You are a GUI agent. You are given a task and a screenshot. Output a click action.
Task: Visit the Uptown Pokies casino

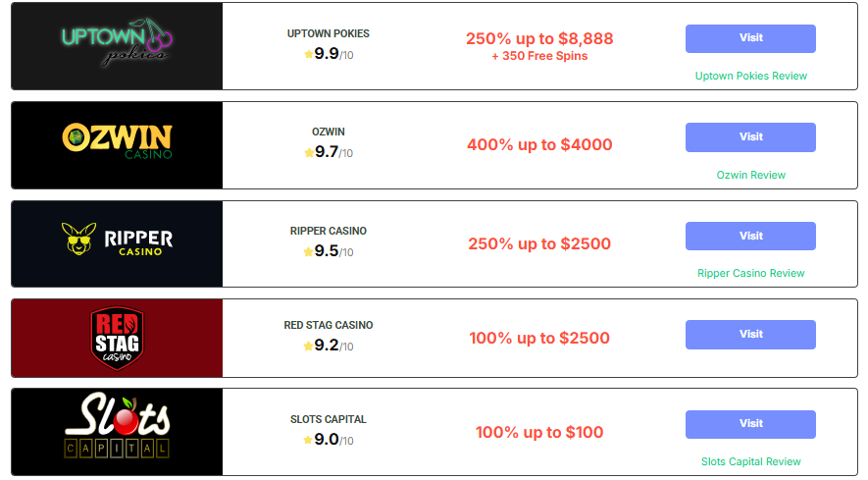pos(750,38)
